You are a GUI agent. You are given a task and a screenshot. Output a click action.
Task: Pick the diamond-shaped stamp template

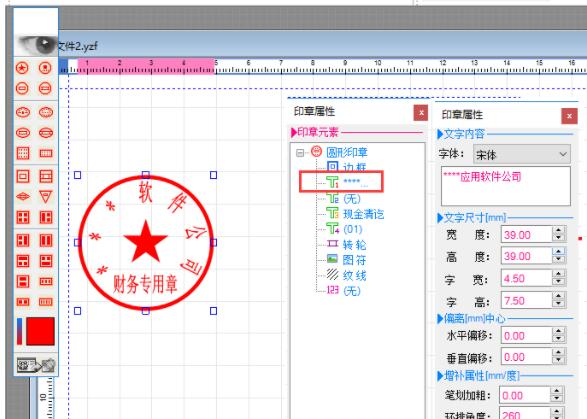(x=22, y=197)
